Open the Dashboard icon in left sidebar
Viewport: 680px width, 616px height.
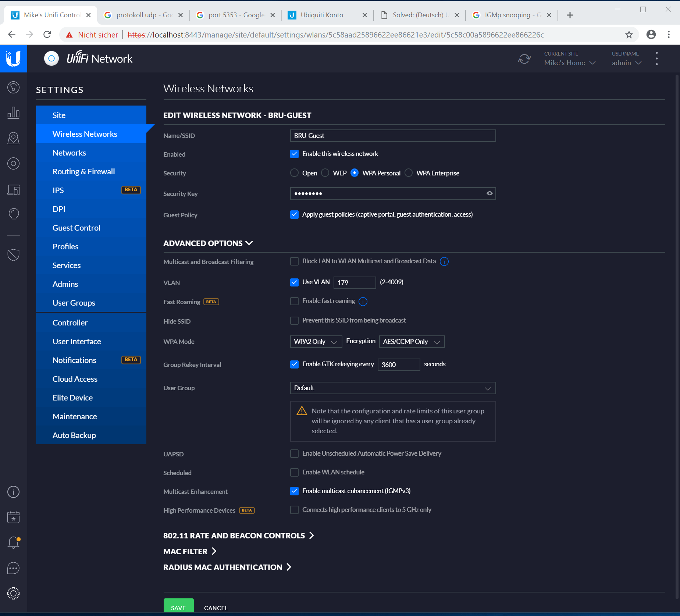point(13,88)
